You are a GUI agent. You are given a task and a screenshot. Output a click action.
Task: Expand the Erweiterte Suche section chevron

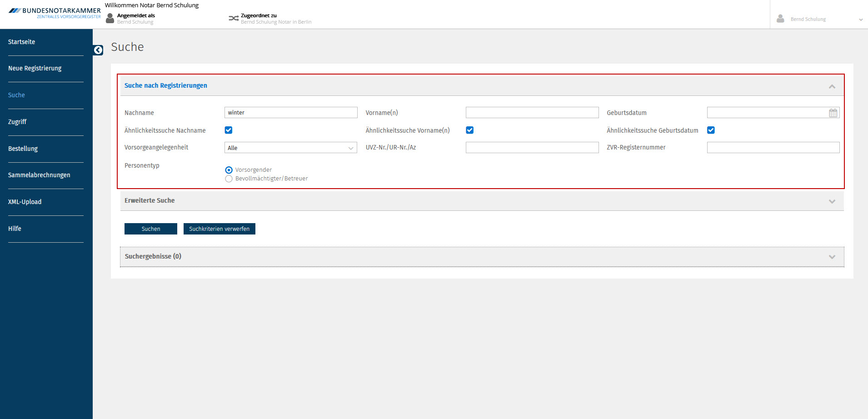(832, 201)
